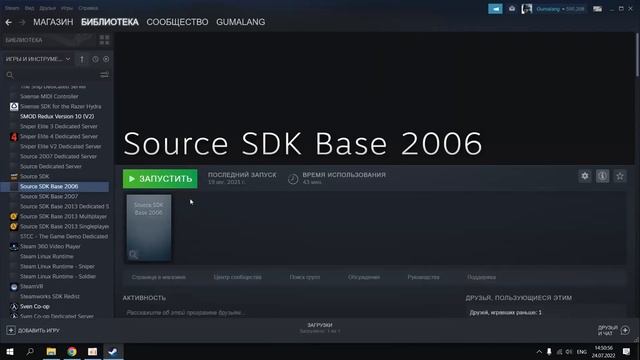The width and height of the screenshot is (640, 360).
Task: Select Sniper Elite 4 Dedicated Server
Action: [x=59, y=136]
